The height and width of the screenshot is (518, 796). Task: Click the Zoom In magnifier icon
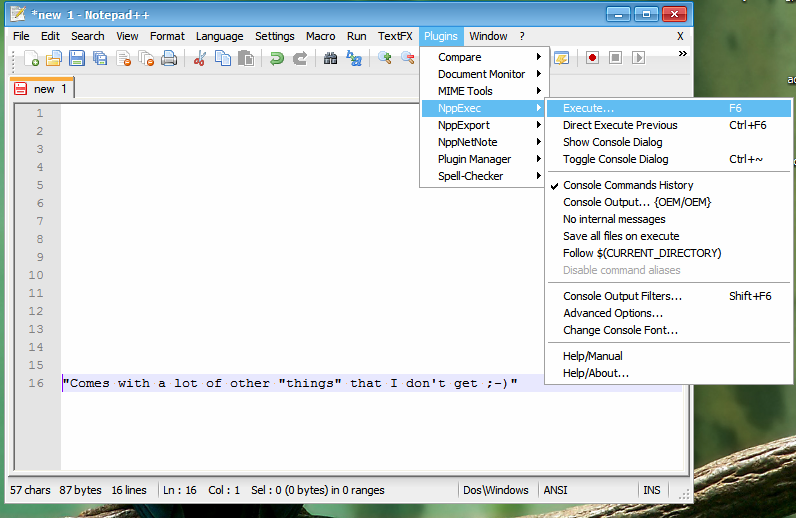[384, 58]
